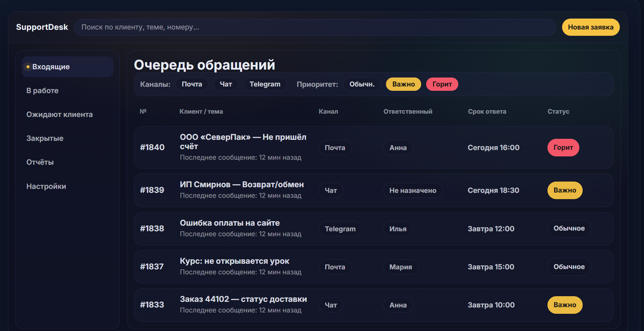Click the SupportDesk logo
Screen dimensions: 644x331
click(x=42, y=27)
